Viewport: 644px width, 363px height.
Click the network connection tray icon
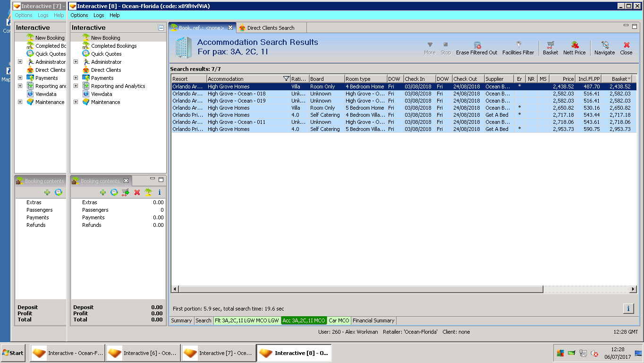tap(583, 353)
